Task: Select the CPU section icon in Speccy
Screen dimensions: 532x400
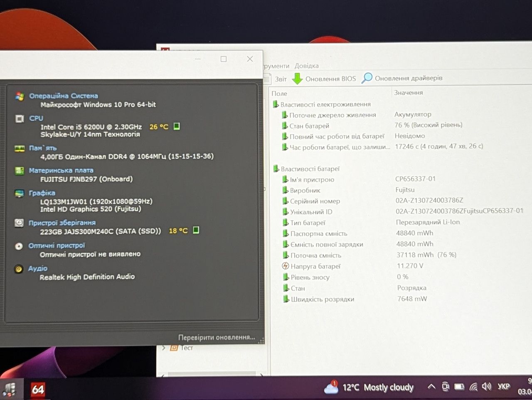Action: [x=20, y=119]
